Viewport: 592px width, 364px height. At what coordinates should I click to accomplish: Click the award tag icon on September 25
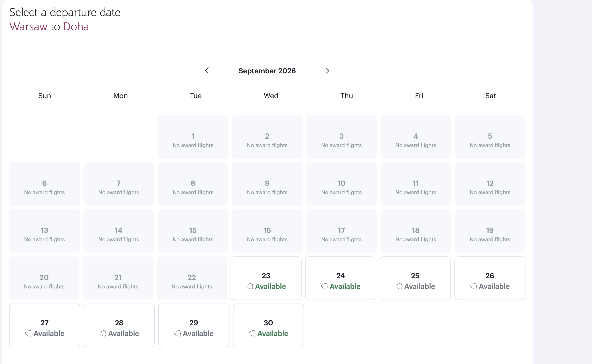pyautogui.click(x=399, y=286)
